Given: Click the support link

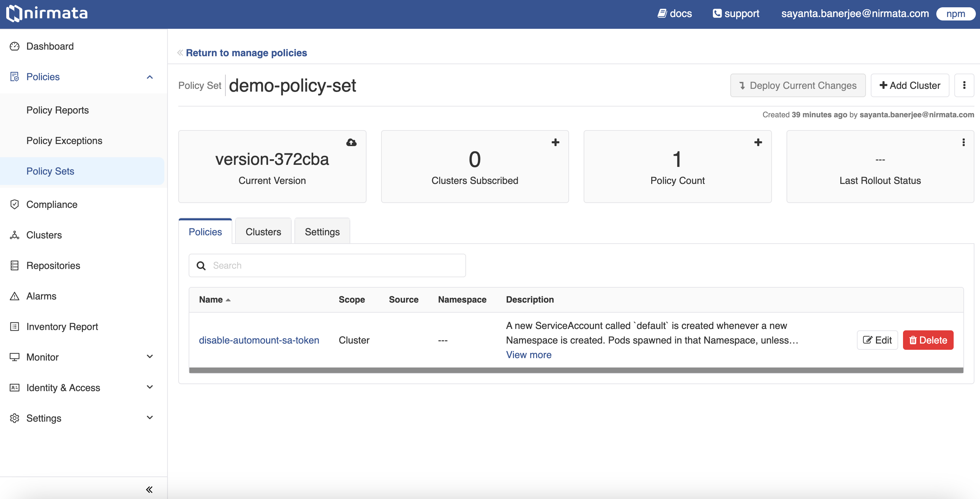Looking at the screenshot, I should point(741,14).
